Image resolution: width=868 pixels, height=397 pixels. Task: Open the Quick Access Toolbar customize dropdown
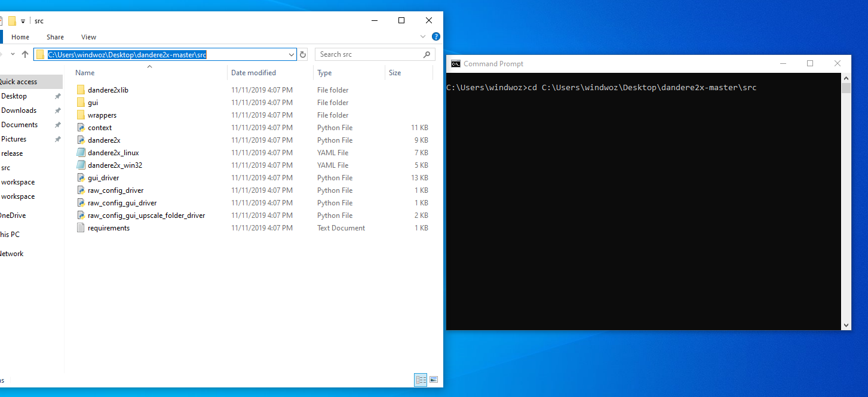coord(23,20)
